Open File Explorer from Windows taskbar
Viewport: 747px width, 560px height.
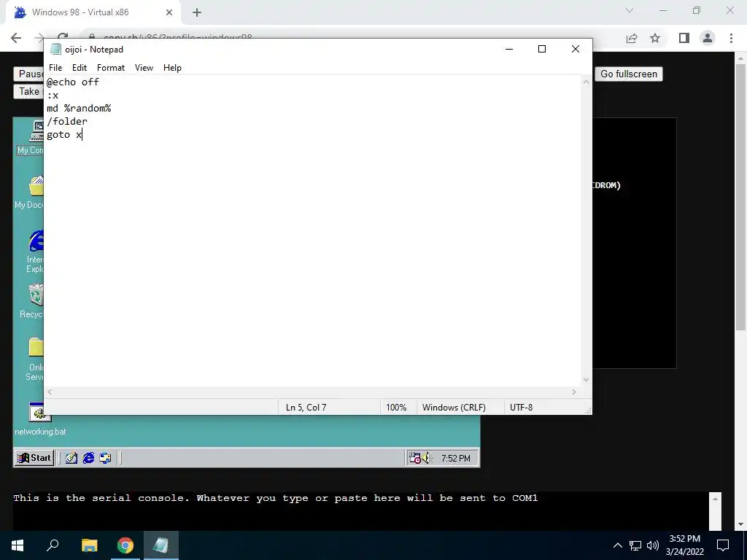89,545
